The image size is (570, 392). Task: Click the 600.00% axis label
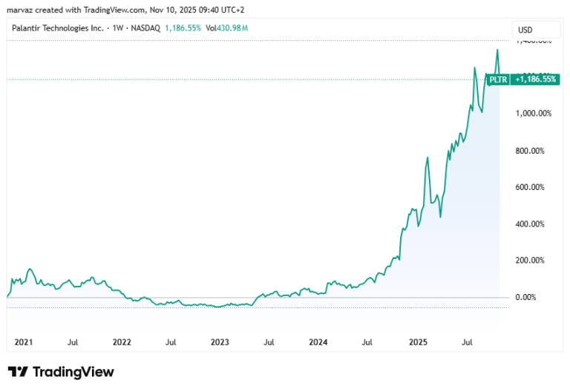coord(530,187)
